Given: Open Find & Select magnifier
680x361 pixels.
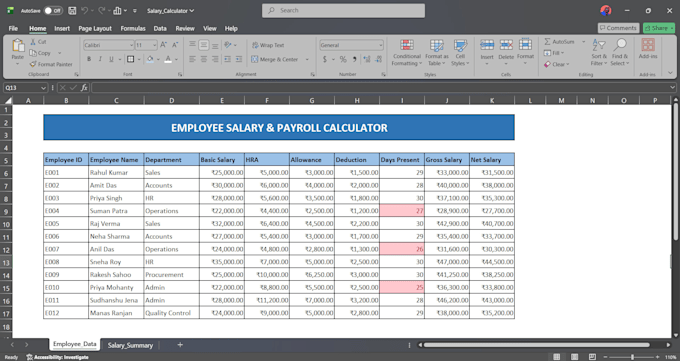Looking at the screenshot, I should point(620,53).
